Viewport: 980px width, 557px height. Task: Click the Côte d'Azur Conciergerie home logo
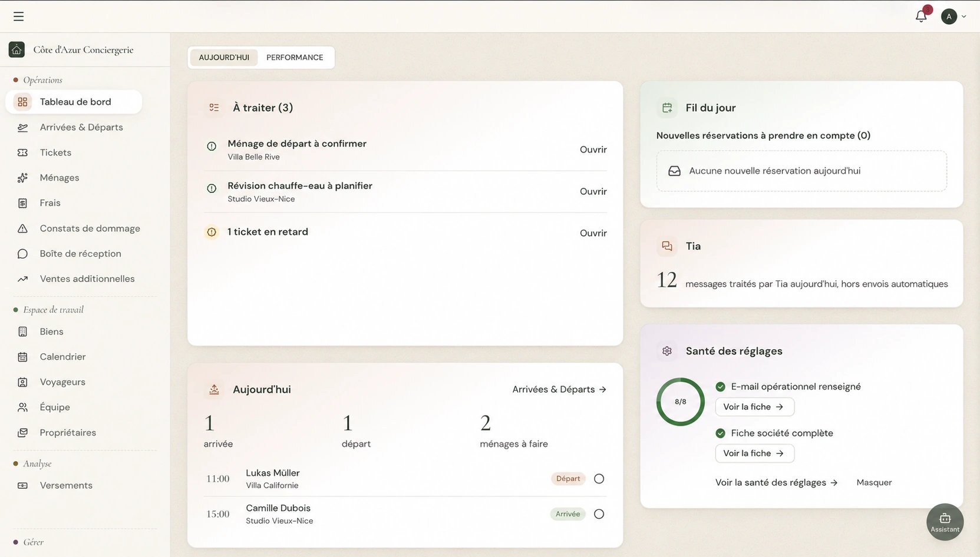tap(17, 49)
